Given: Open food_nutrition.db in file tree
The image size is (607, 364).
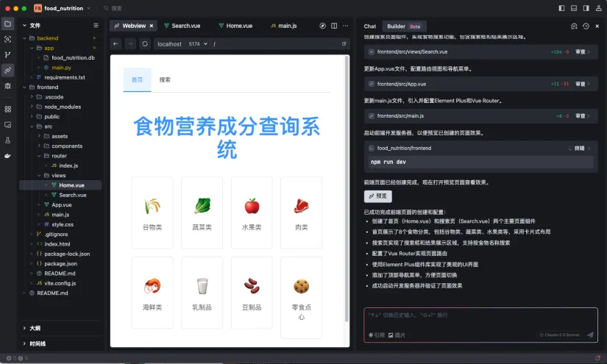Looking at the screenshot, I should coord(73,57).
